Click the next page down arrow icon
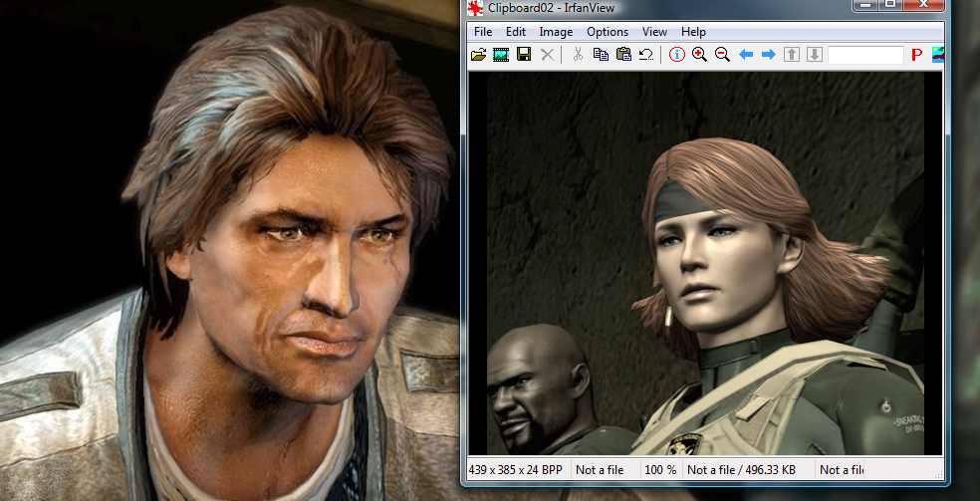The image size is (980, 501). (814, 55)
